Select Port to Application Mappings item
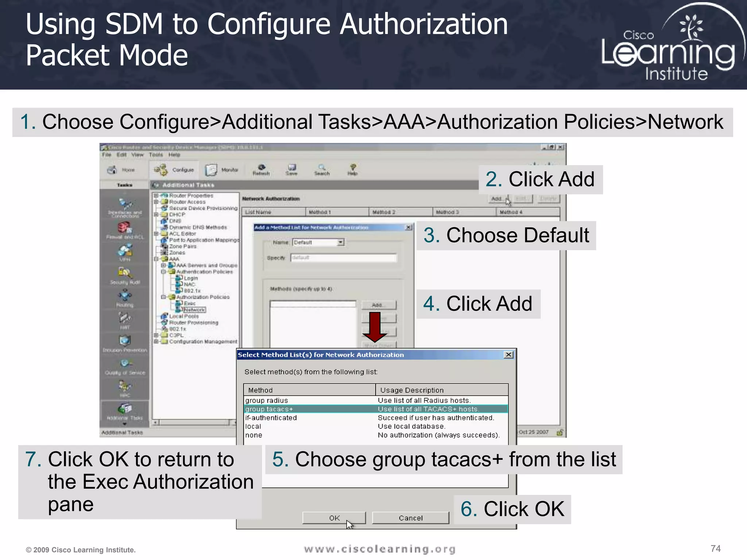 [x=204, y=240]
